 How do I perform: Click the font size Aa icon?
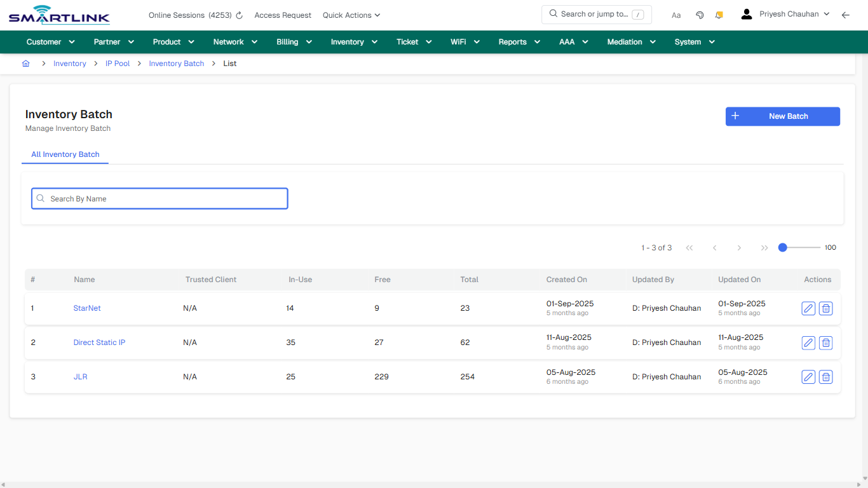(x=676, y=15)
